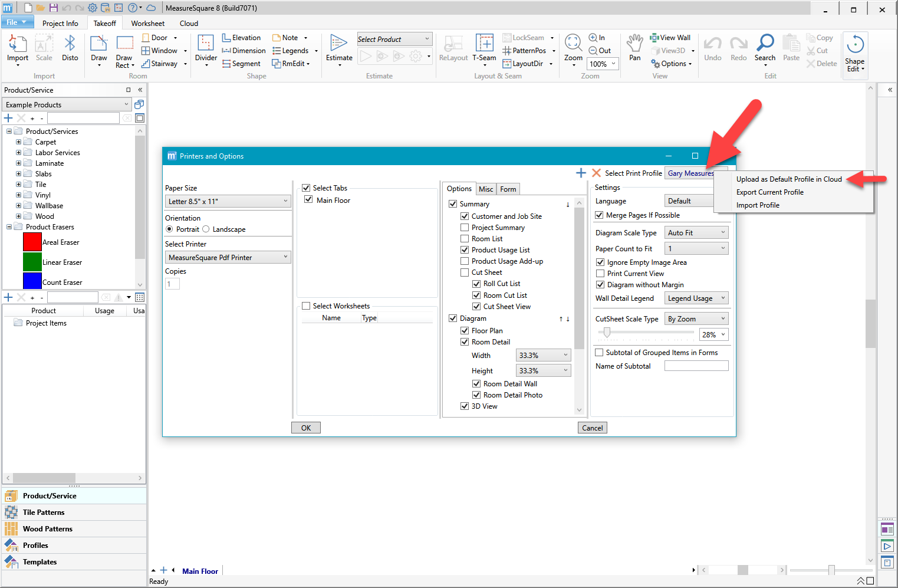Choose the Stairway tool
The image size is (898, 588).
tap(164, 64)
